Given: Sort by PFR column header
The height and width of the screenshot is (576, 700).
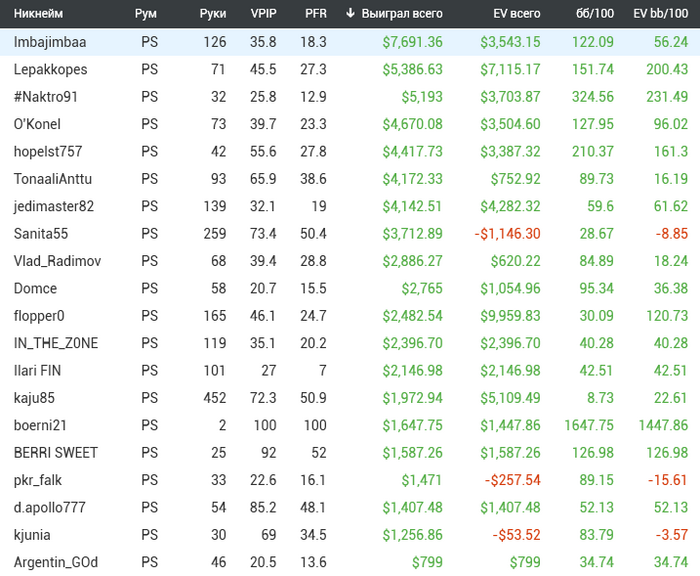Looking at the screenshot, I should (x=316, y=13).
